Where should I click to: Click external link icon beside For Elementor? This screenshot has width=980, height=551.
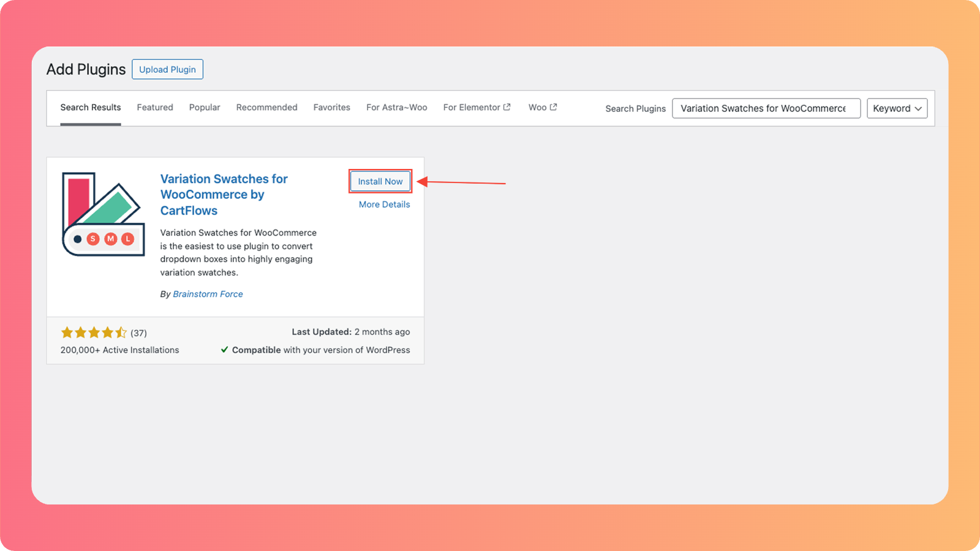coord(507,107)
